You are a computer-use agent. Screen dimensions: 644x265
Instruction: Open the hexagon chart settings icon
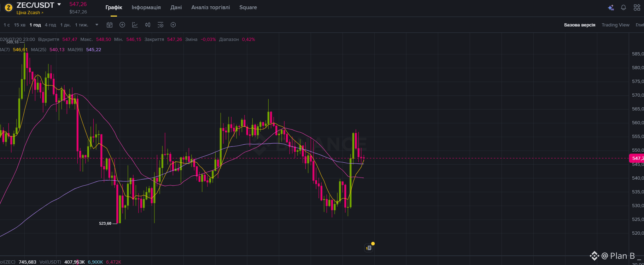pos(173,25)
